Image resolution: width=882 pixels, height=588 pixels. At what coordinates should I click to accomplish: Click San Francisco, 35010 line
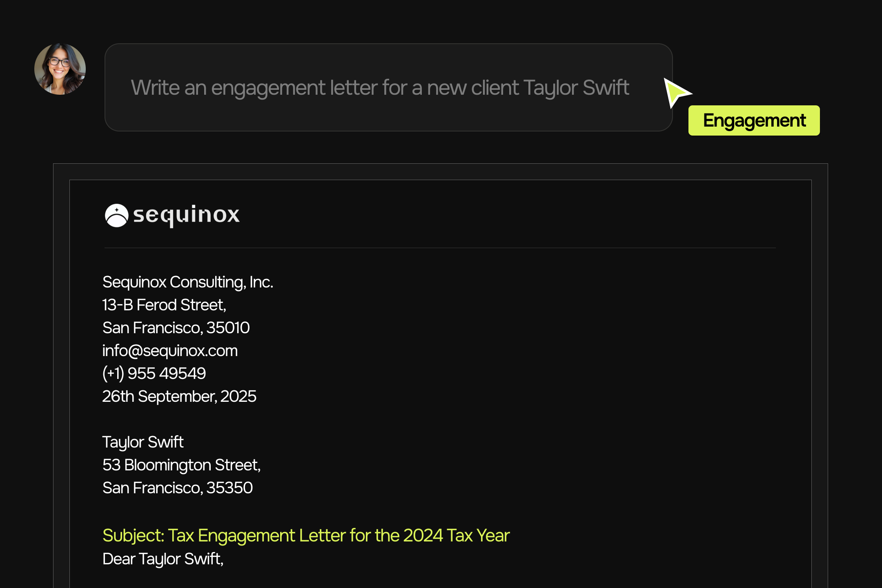[x=176, y=328]
